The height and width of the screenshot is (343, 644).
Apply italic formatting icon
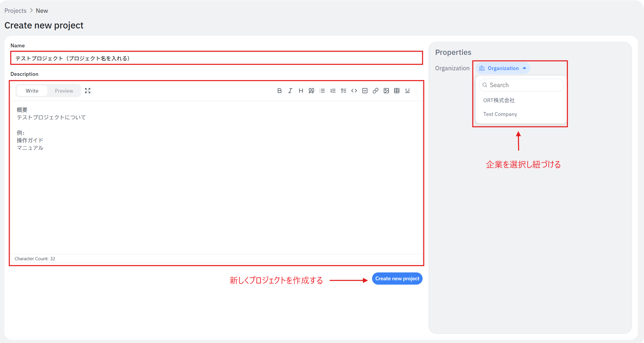click(290, 91)
